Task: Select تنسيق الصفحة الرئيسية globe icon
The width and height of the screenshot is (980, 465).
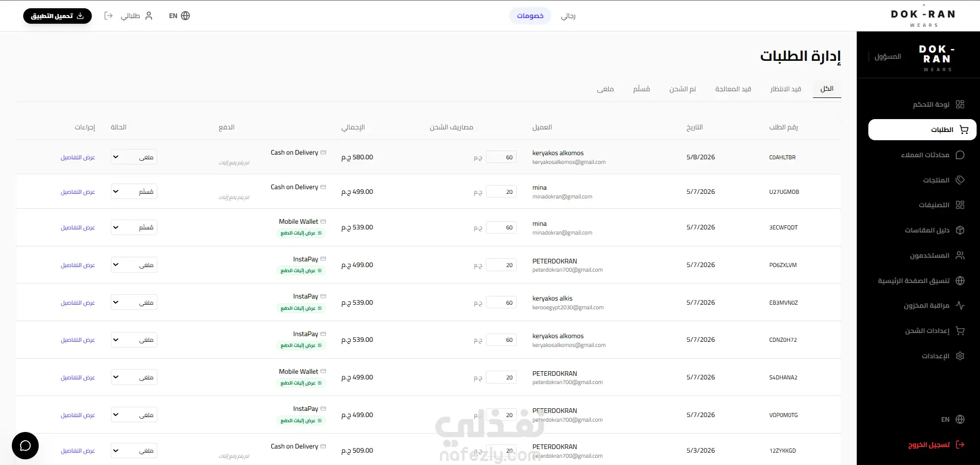Action: (x=960, y=280)
